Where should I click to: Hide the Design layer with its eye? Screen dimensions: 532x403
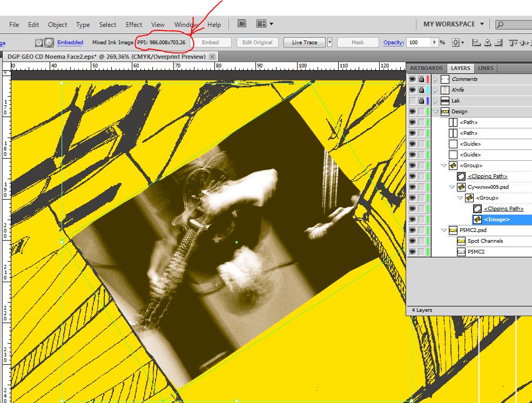[x=412, y=112]
